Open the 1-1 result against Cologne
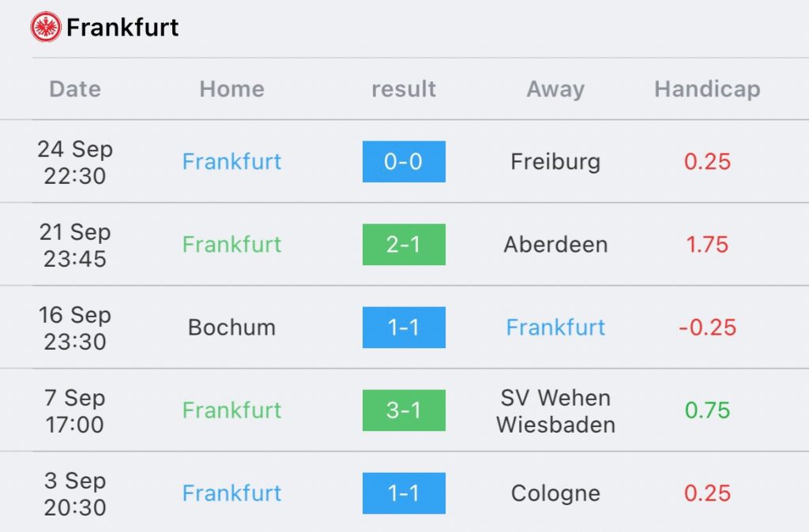809x532 pixels. [404, 493]
